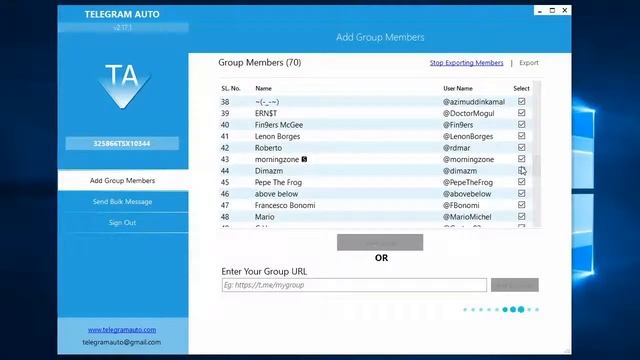Image resolution: width=640 pixels, height=360 pixels.
Task: Click the name Francesco Bonomi
Action: pyautogui.click(x=285, y=205)
